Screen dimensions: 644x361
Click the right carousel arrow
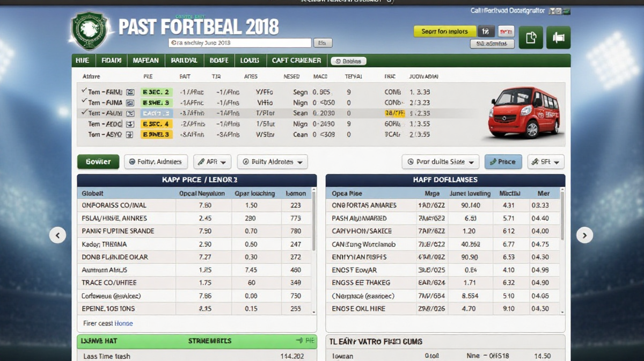point(584,235)
